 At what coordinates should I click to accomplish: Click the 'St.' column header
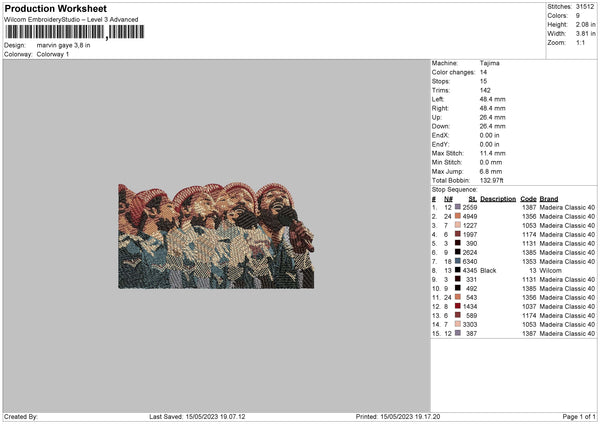click(x=473, y=199)
